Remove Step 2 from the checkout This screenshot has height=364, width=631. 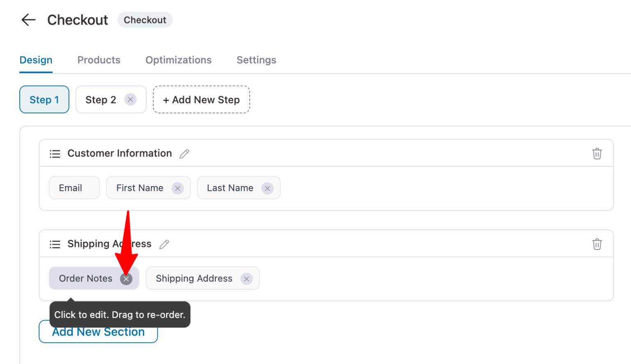[x=130, y=99]
